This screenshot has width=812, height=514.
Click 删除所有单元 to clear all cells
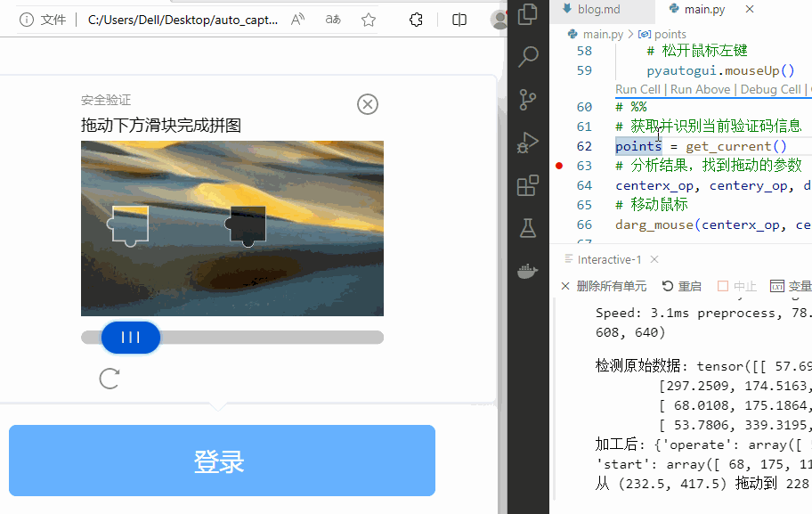pyautogui.click(x=604, y=286)
